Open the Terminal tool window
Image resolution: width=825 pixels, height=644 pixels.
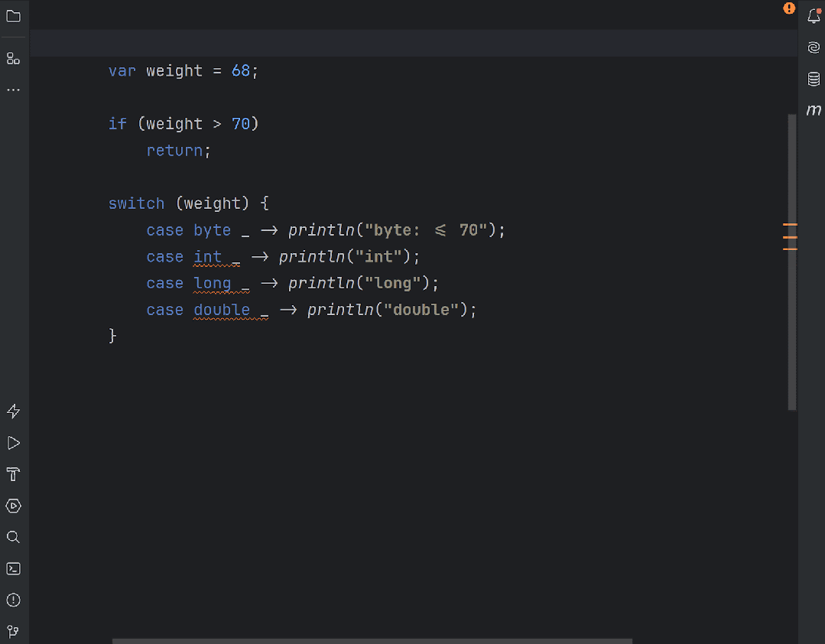(13, 568)
